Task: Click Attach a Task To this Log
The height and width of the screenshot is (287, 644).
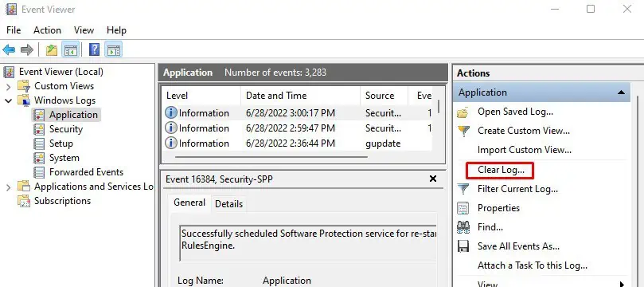Action: 533,265
